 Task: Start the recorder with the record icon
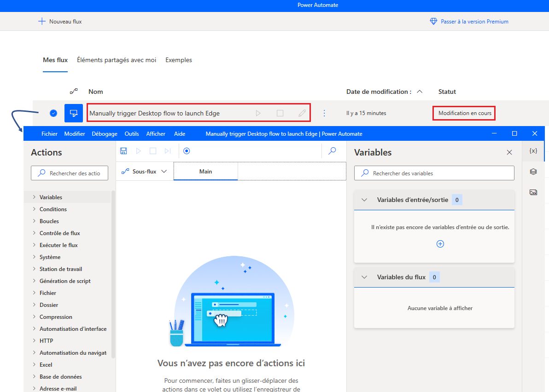pyautogui.click(x=187, y=151)
